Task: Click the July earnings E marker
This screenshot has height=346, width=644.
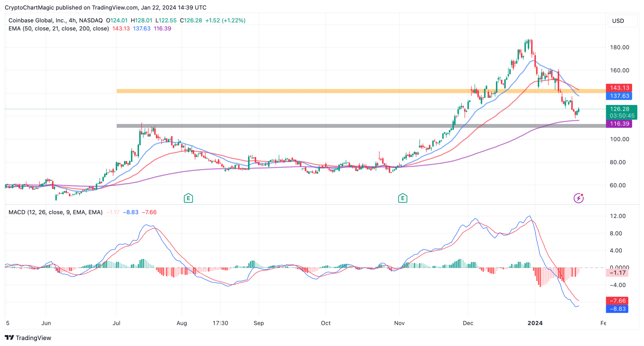Action: (x=188, y=198)
